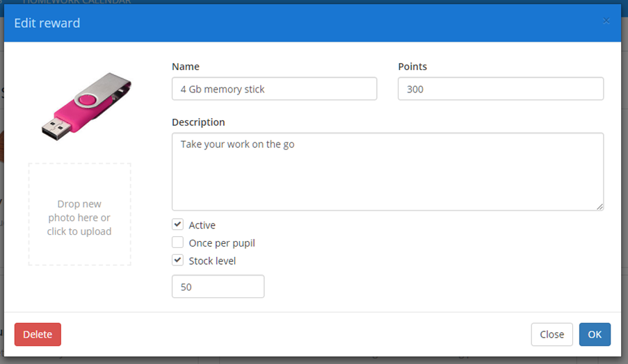Click the Points field showing 300

click(500, 89)
